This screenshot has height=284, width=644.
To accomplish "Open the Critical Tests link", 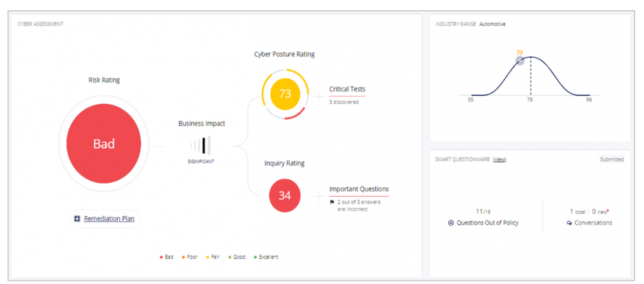I will (347, 89).
